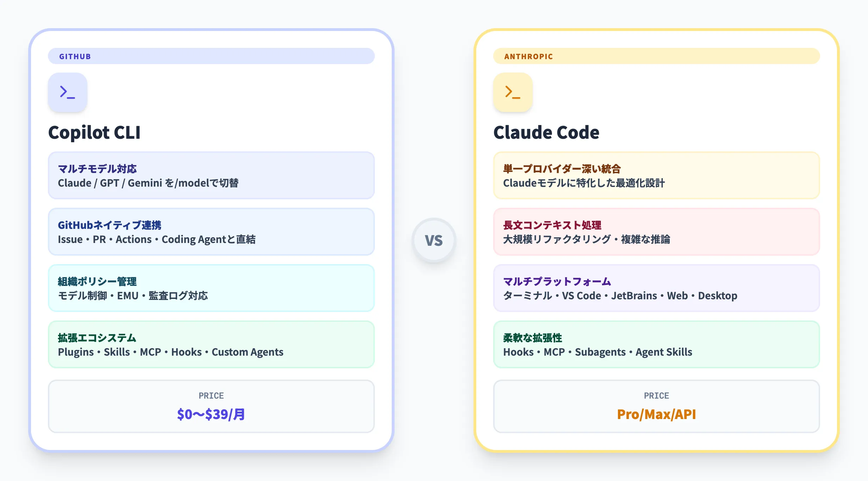The height and width of the screenshot is (481, 868).
Task: Select the 長文コンテキスト処理 card
Action: pyautogui.click(x=657, y=232)
